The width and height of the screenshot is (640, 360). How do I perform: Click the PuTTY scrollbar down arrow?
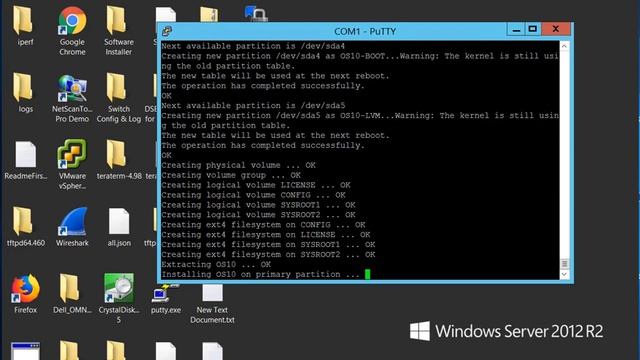[564, 274]
